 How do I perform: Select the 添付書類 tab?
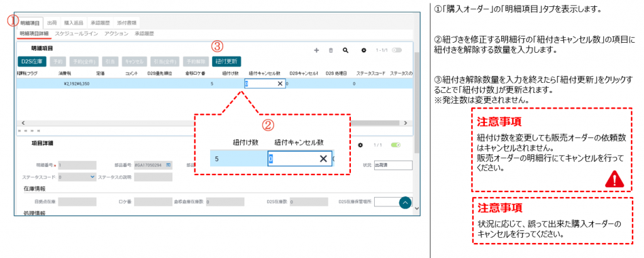pyautogui.click(x=128, y=23)
